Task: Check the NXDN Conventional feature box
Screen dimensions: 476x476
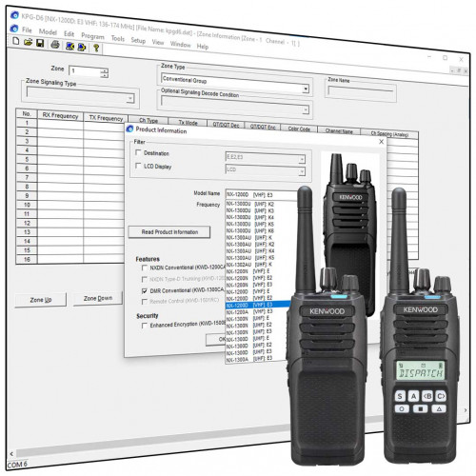Action: coord(145,268)
